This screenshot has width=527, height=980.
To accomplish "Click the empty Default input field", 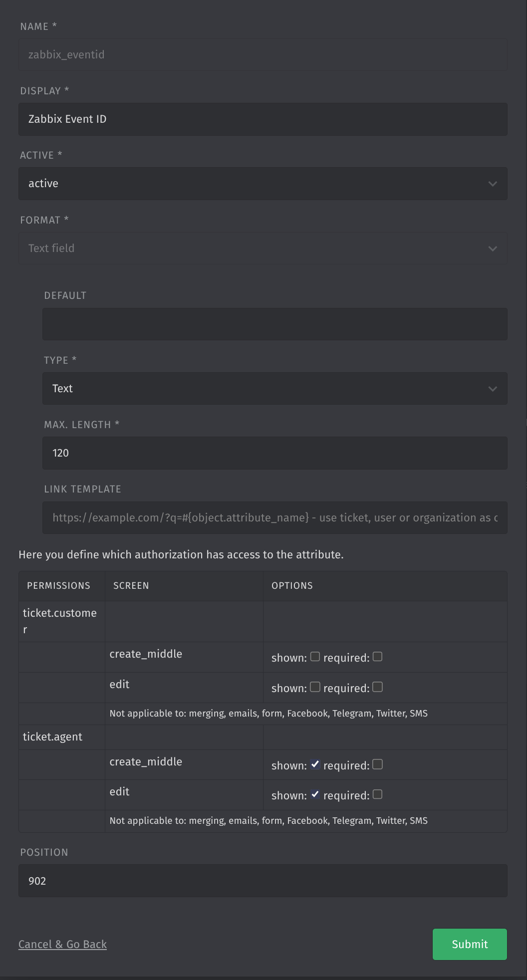I will pos(274,324).
